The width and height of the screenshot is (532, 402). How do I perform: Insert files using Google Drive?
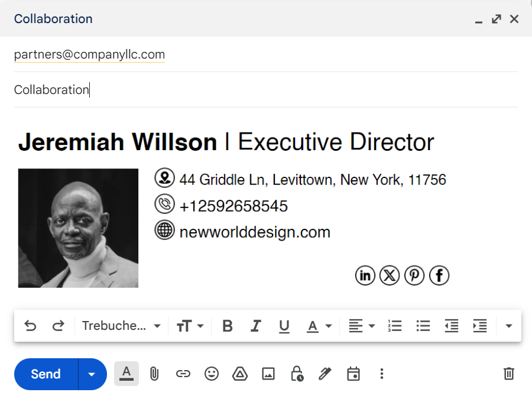240,374
